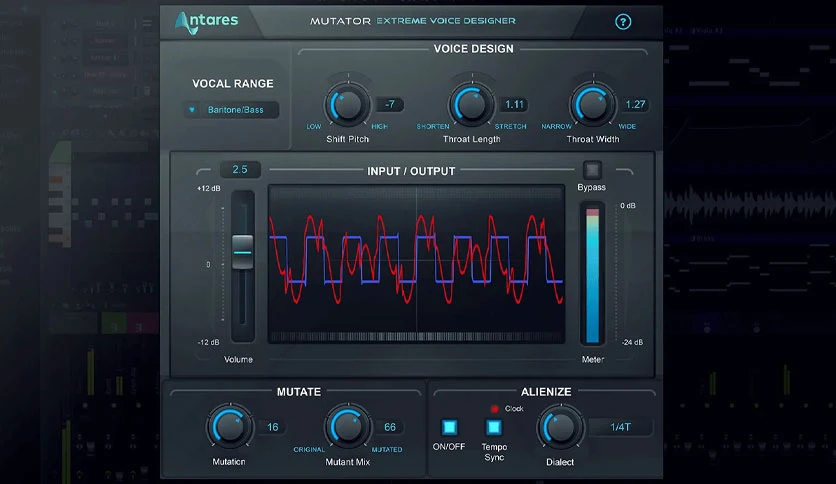Click the Shift Pitch knob
Image resolution: width=836 pixels, height=484 pixels.
347,104
